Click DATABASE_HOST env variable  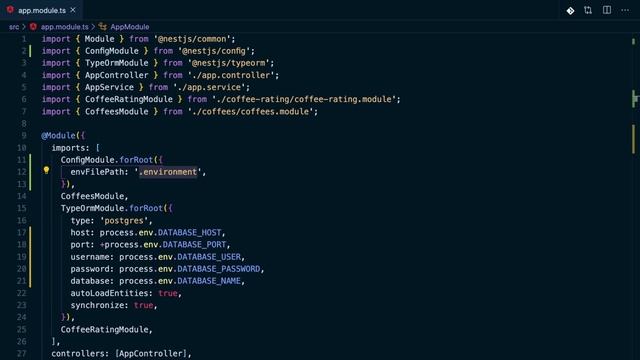point(189,232)
